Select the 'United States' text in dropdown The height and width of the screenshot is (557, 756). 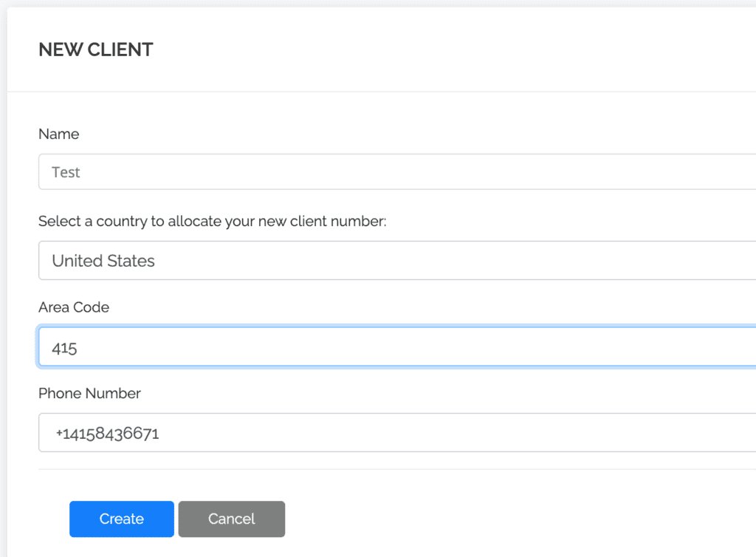click(103, 261)
